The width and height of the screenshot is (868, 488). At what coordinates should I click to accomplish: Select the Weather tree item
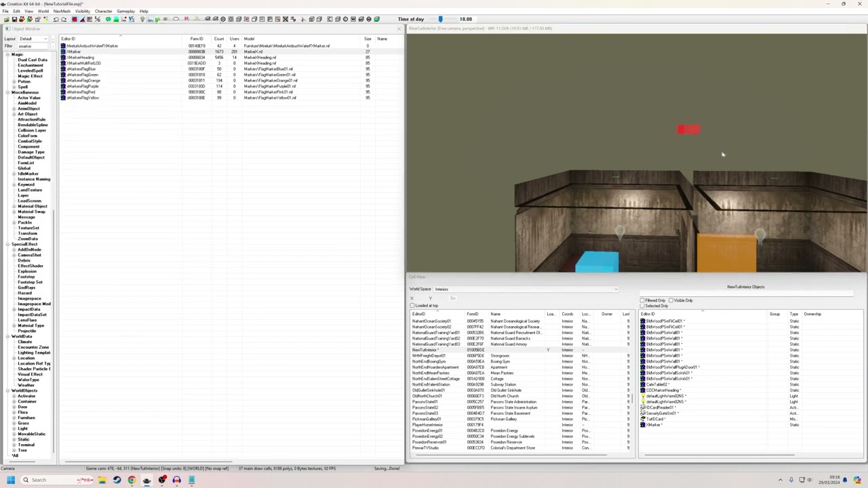[26, 385]
